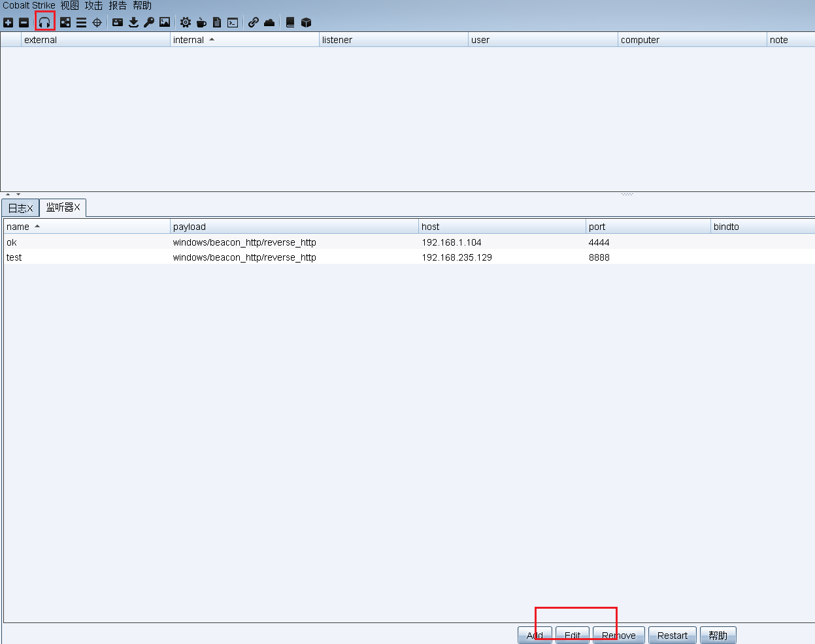The width and height of the screenshot is (815, 644).
Task: Select the 监听器X tab
Action: pyautogui.click(x=63, y=207)
